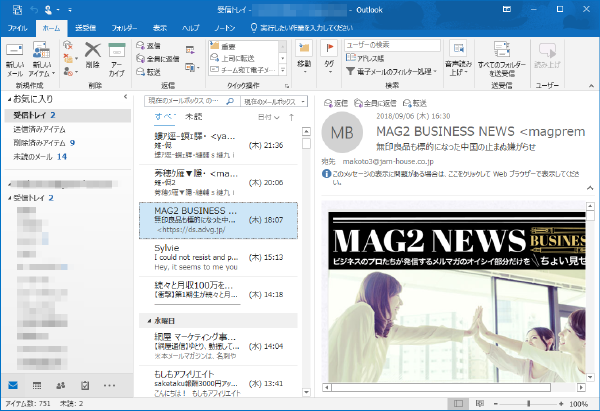Collapse the message header chevron
The height and width of the screenshot is (411, 600).
click(x=590, y=188)
